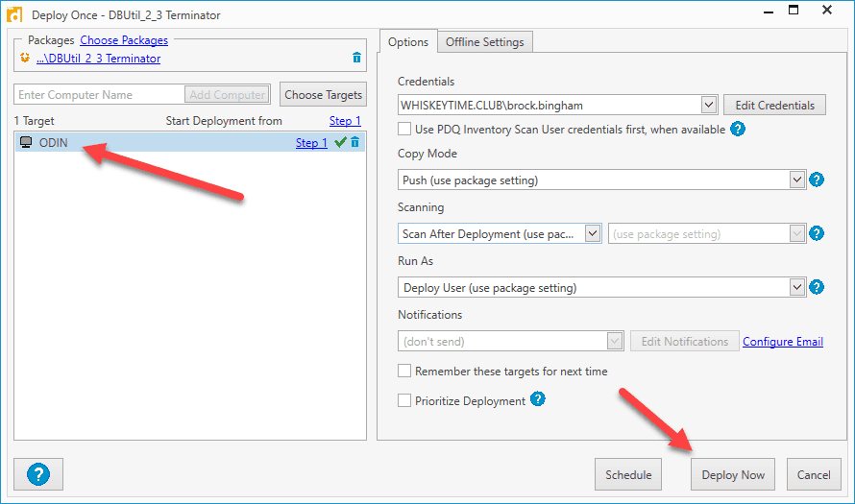The height and width of the screenshot is (504, 855).
Task: Check Remember these targets for next time
Action: coord(404,372)
